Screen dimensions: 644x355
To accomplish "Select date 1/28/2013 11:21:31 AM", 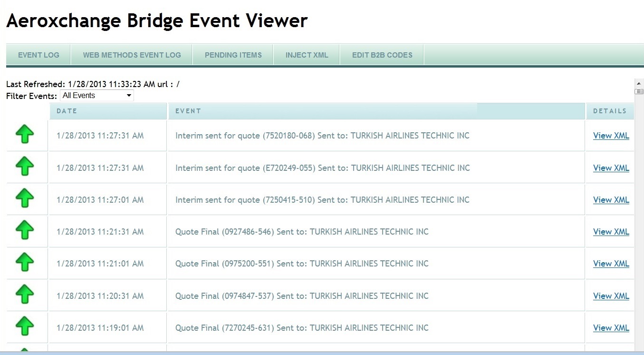I will pos(100,232).
